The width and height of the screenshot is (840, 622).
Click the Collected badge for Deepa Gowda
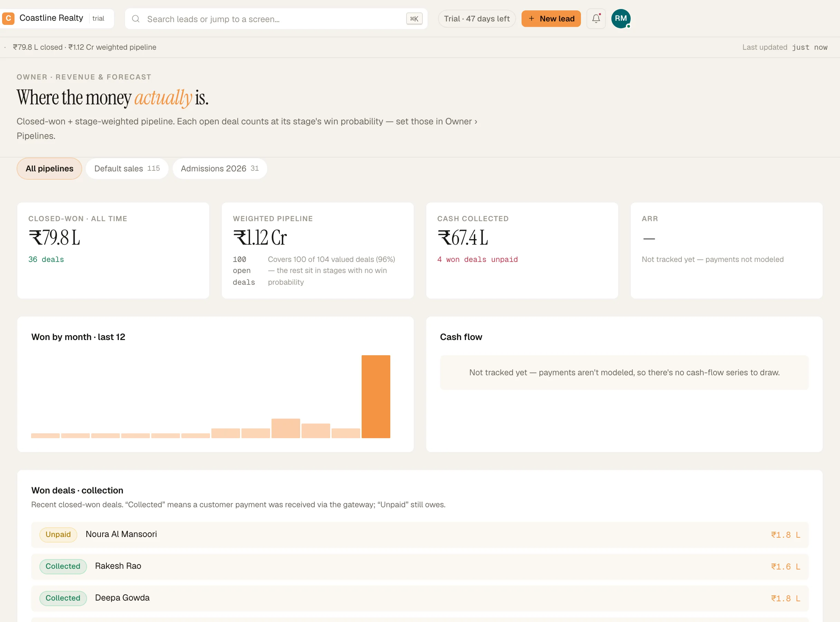pos(63,598)
